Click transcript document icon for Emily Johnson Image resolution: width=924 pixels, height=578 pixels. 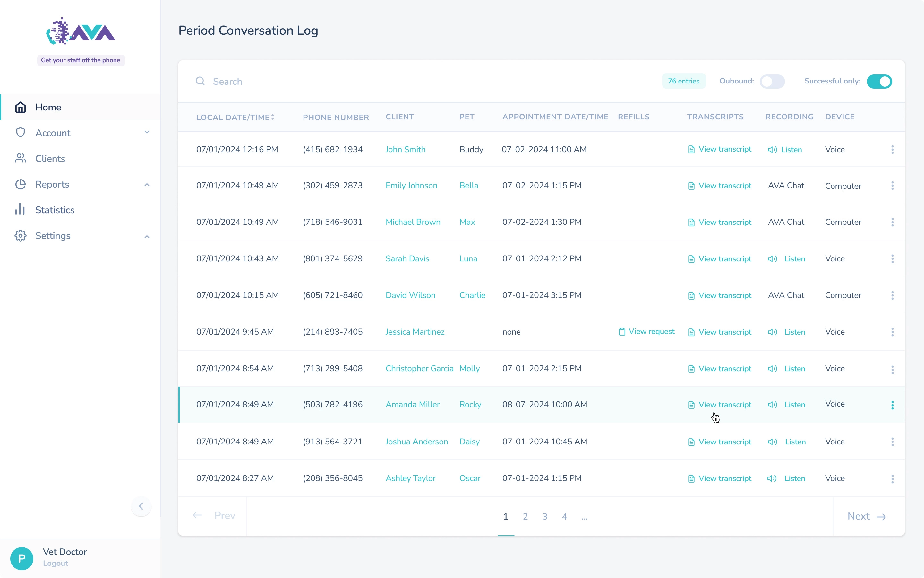pos(691,186)
